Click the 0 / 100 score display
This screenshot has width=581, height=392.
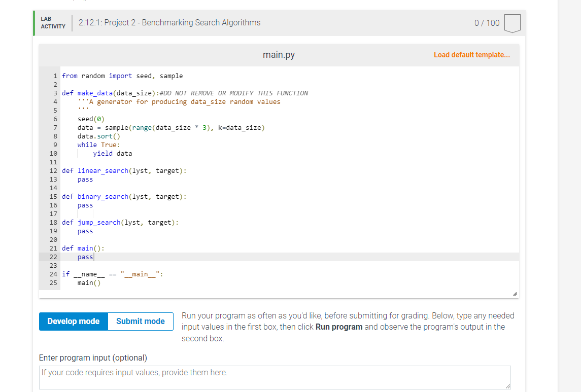click(x=487, y=22)
